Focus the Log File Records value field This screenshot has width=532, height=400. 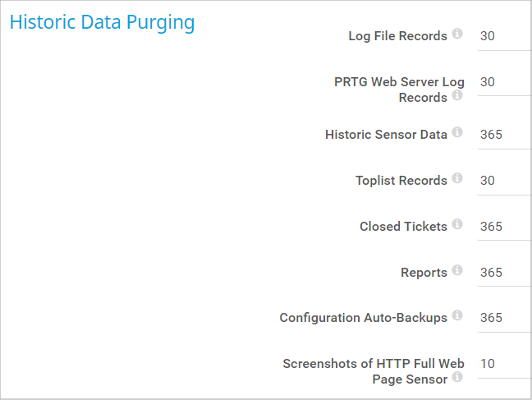pyautogui.click(x=504, y=36)
